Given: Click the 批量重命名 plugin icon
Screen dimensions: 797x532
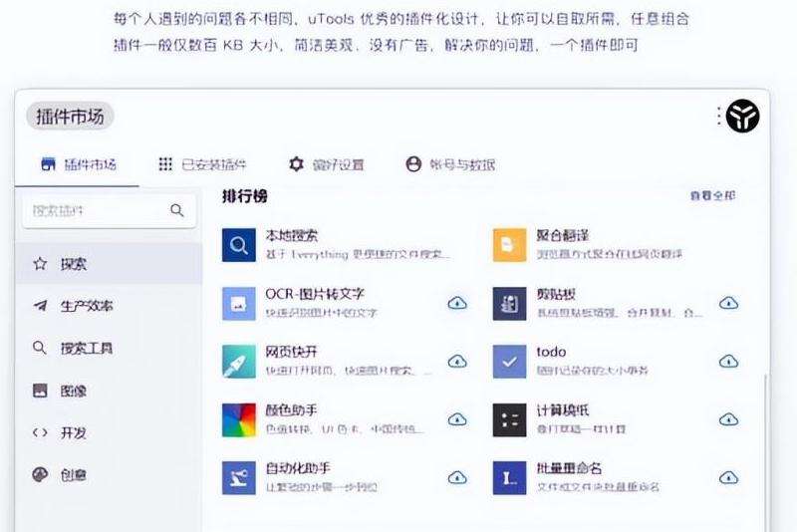Looking at the screenshot, I should [x=509, y=477].
